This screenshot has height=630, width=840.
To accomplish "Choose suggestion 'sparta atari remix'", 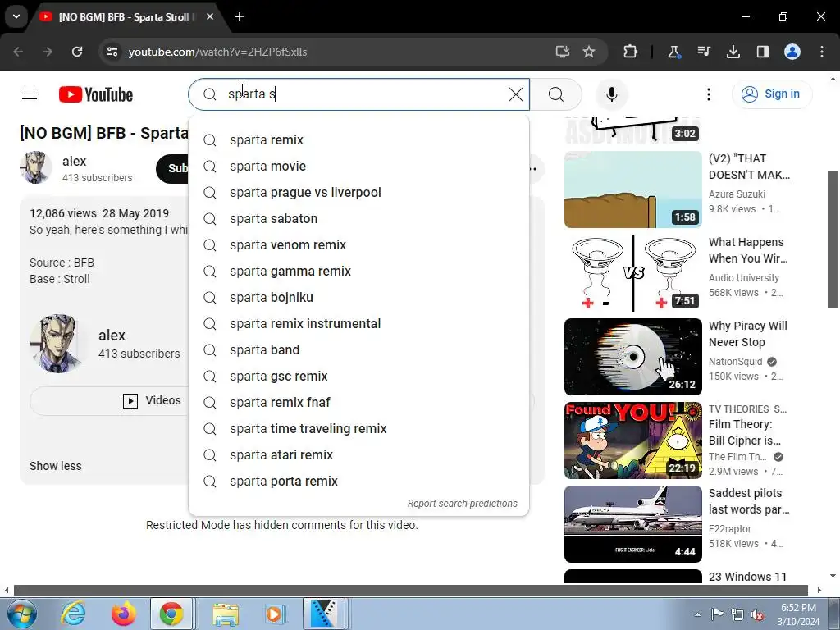I will pyautogui.click(x=359, y=454).
